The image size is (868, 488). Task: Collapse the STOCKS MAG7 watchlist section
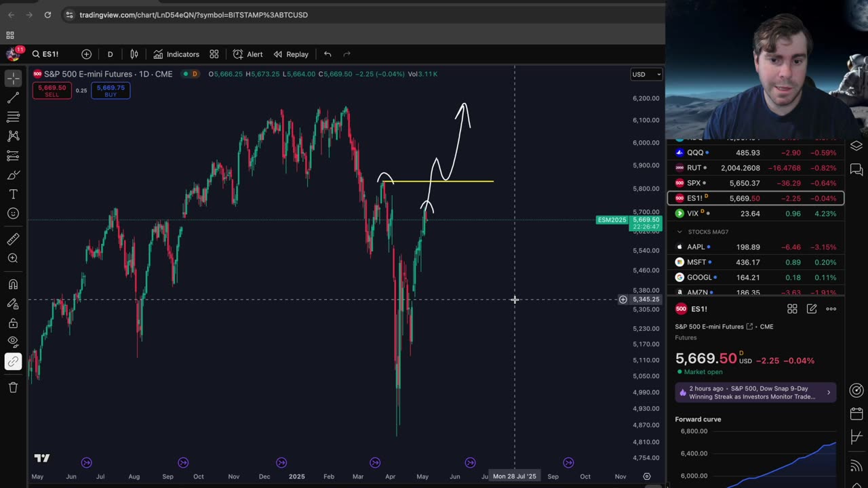[x=679, y=232]
